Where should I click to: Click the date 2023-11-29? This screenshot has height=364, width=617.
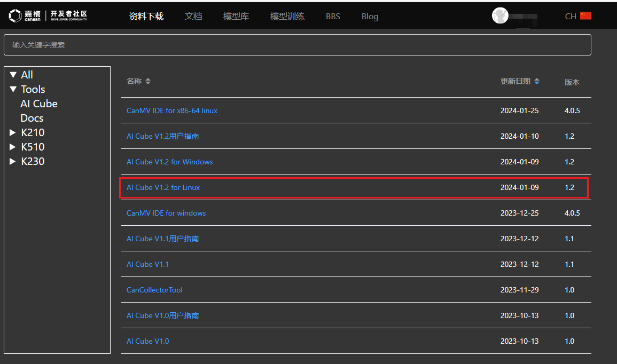pyautogui.click(x=519, y=290)
